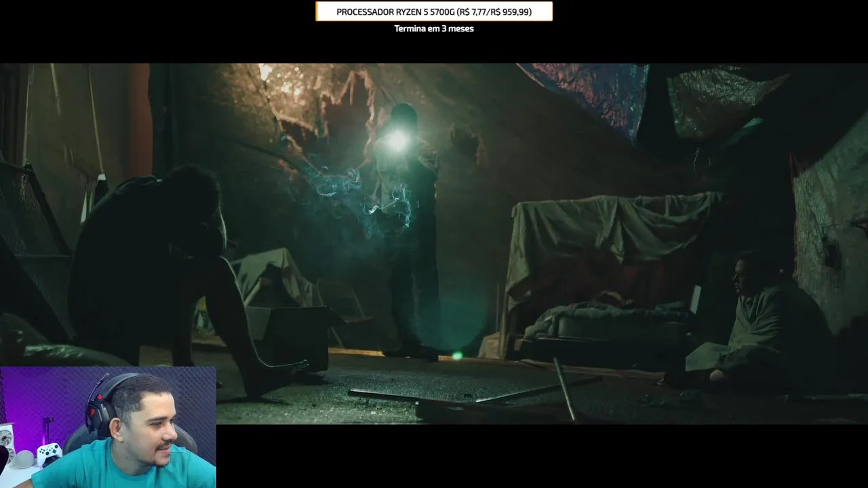Click the "Termina em 3 meses" text

434,28
